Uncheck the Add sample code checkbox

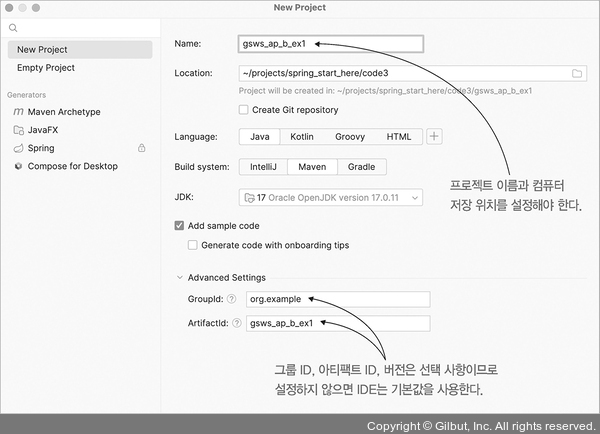tap(180, 226)
